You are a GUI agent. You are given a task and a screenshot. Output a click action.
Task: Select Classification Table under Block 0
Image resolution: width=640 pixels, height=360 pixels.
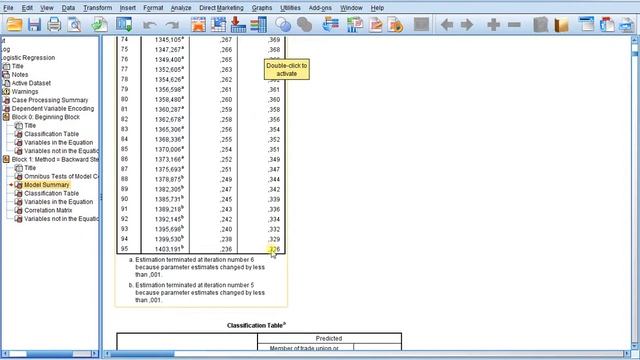click(51, 134)
